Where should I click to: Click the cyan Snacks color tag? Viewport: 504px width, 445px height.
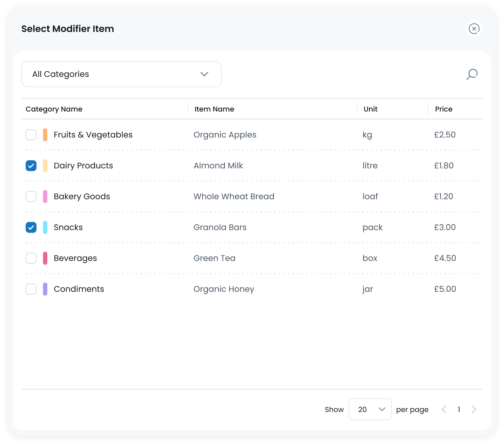tap(45, 227)
